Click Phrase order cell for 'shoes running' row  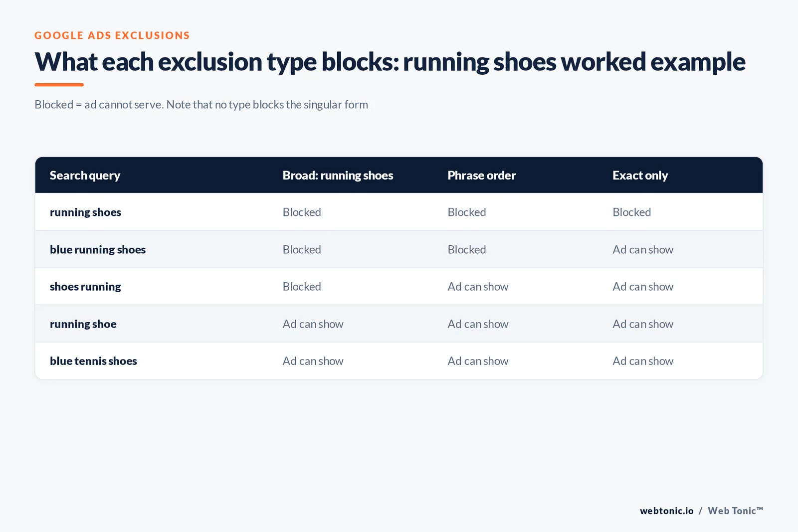pos(478,287)
